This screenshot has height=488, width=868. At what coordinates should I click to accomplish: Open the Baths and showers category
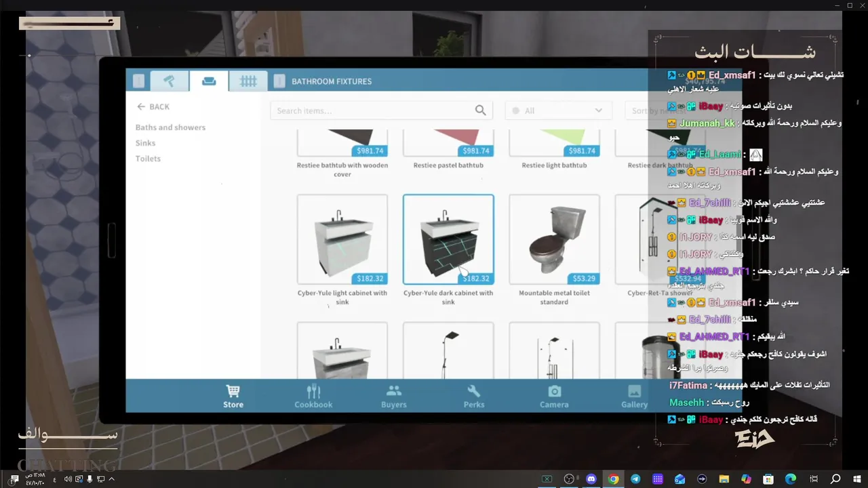coord(170,127)
